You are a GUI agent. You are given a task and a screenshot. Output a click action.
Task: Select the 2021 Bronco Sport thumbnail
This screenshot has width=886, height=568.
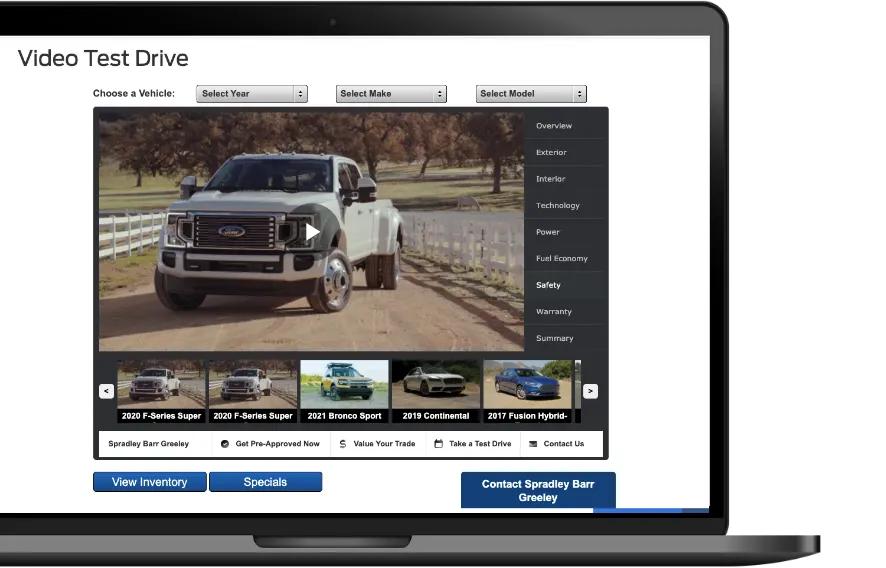(x=344, y=391)
